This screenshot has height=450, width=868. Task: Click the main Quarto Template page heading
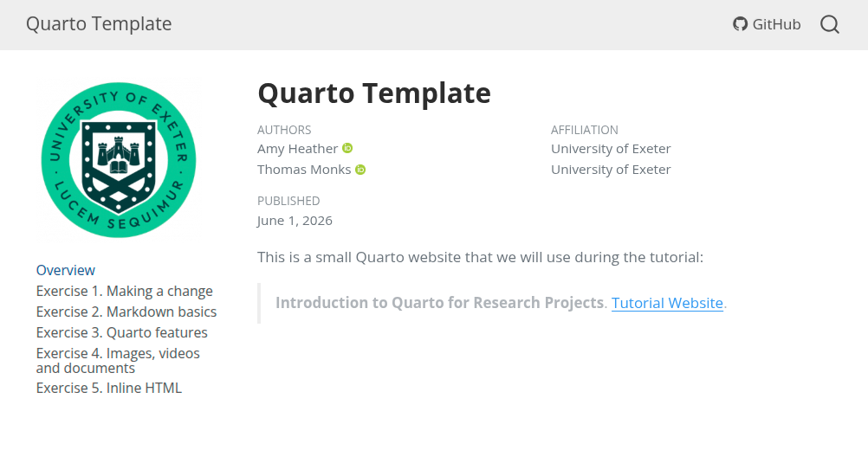click(x=374, y=93)
